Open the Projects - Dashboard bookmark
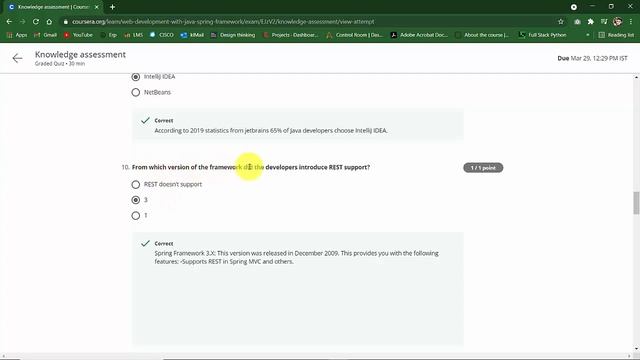Screen dimensions: 640x360 click(291, 35)
